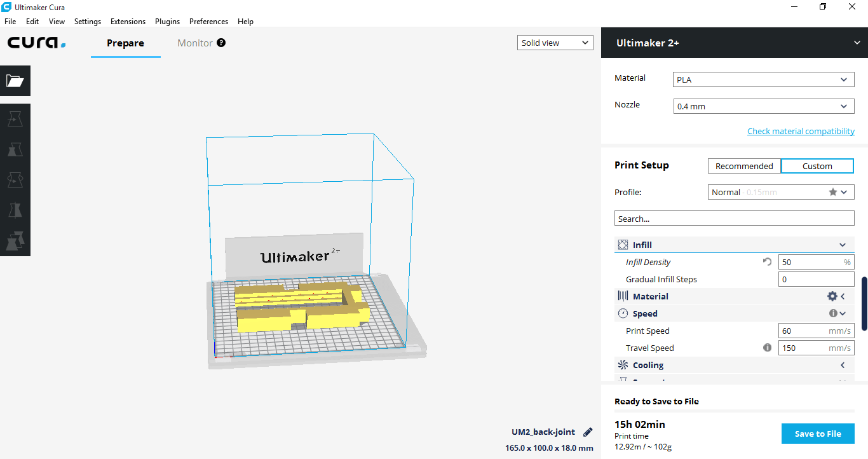
Task: Open the Material PLA dropdown
Action: pyautogui.click(x=763, y=80)
